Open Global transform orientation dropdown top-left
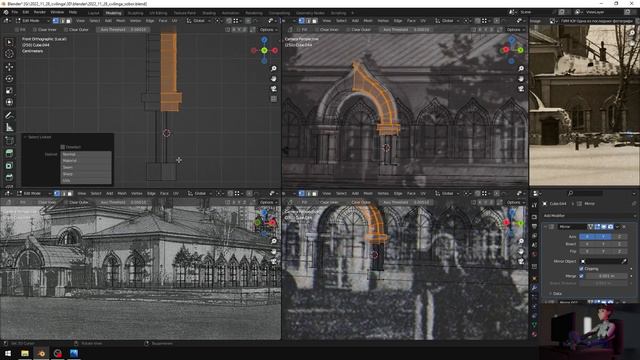The height and width of the screenshot is (360, 640). (x=199, y=20)
